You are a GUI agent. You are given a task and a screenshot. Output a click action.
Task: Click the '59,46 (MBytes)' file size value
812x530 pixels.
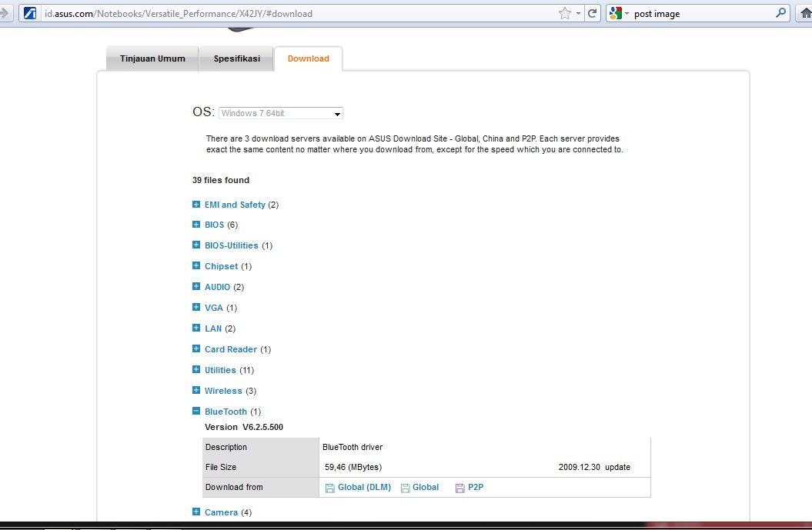[353, 467]
